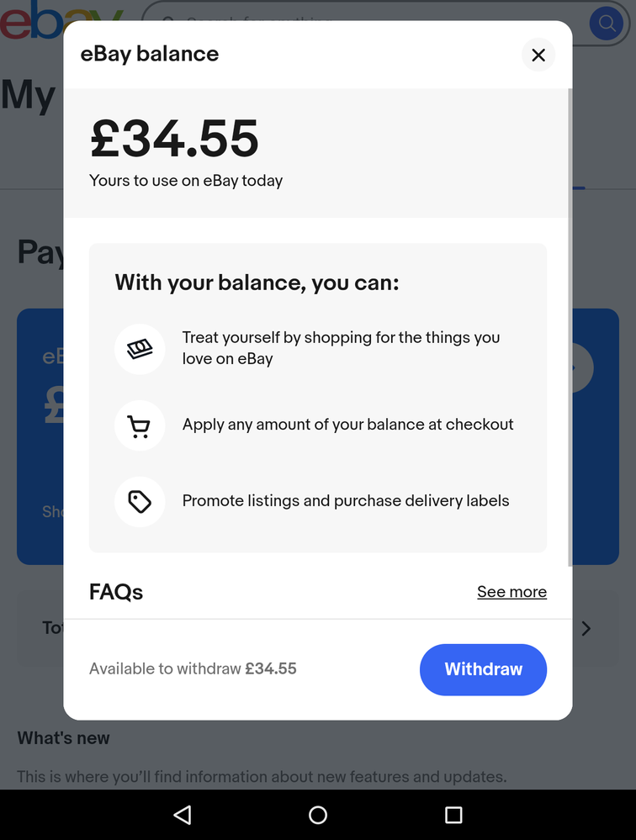Tap the banknote icon beside Treat yourself
The width and height of the screenshot is (636, 840).
pyautogui.click(x=140, y=349)
